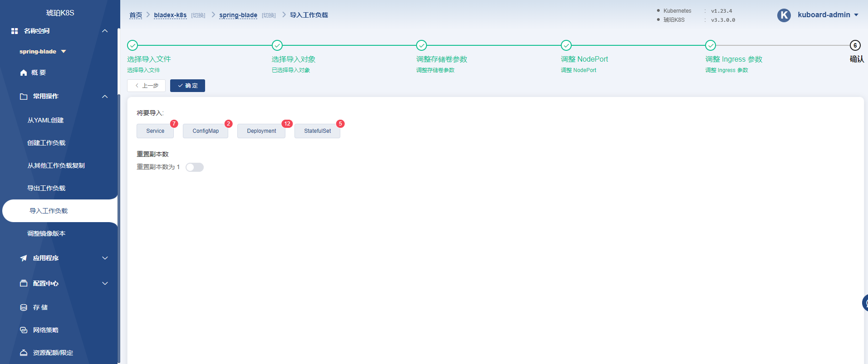
Task: Go to 首页 breadcrumb link
Action: 136,15
